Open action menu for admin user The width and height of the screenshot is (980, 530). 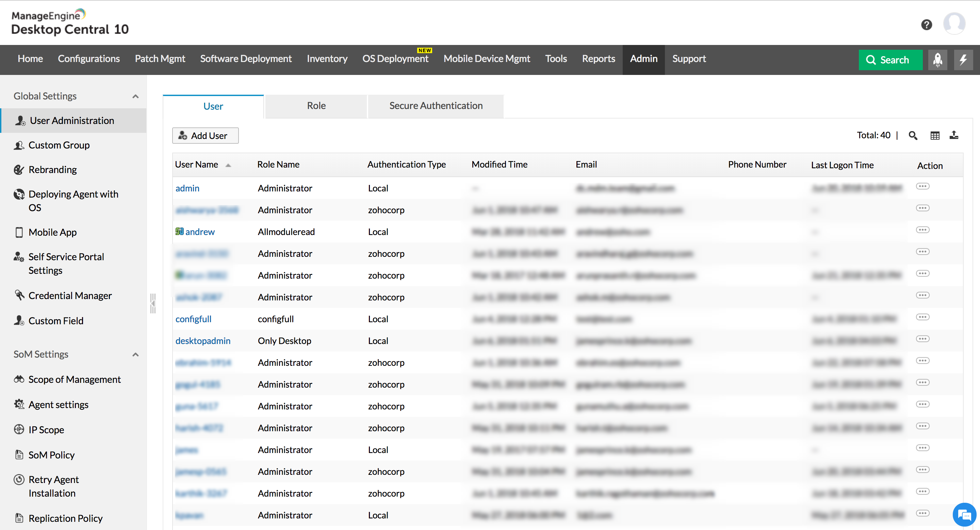[x=922, y=186]
